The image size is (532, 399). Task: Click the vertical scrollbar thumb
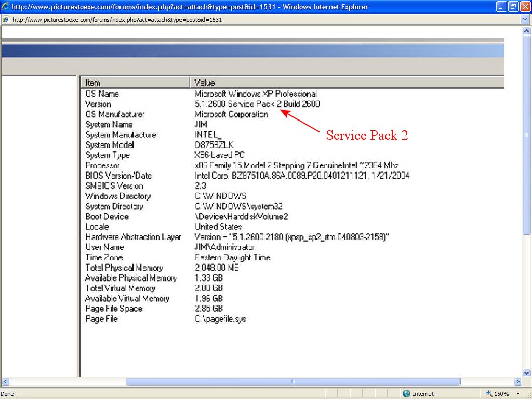[526, 135]
